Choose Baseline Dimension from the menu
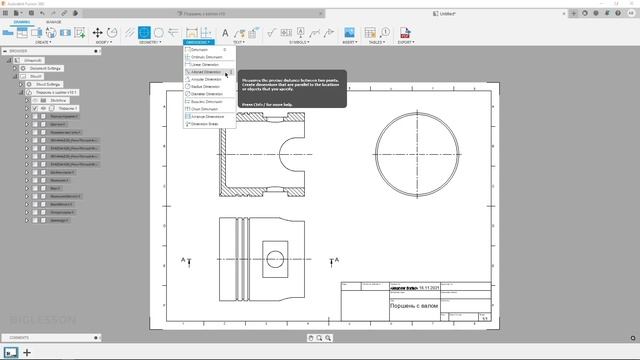The image size is (640, 360). [x=209, y=102]
